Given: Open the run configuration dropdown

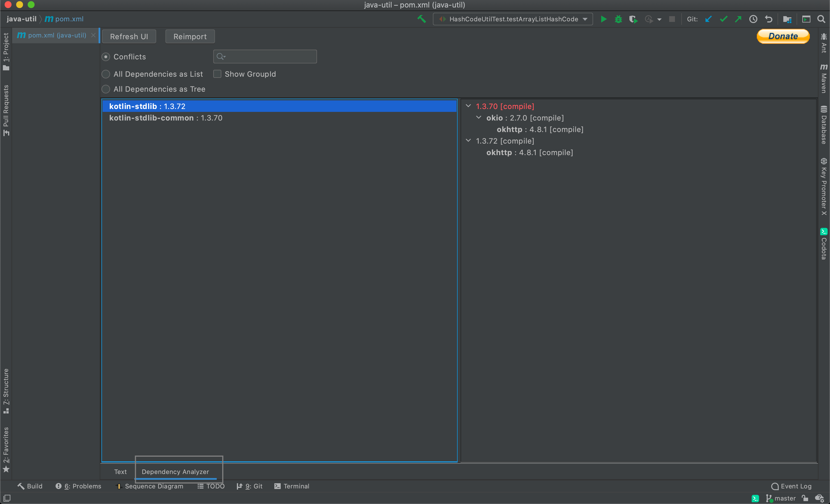Looking at the screenshot, I should (x=585, y=19).
